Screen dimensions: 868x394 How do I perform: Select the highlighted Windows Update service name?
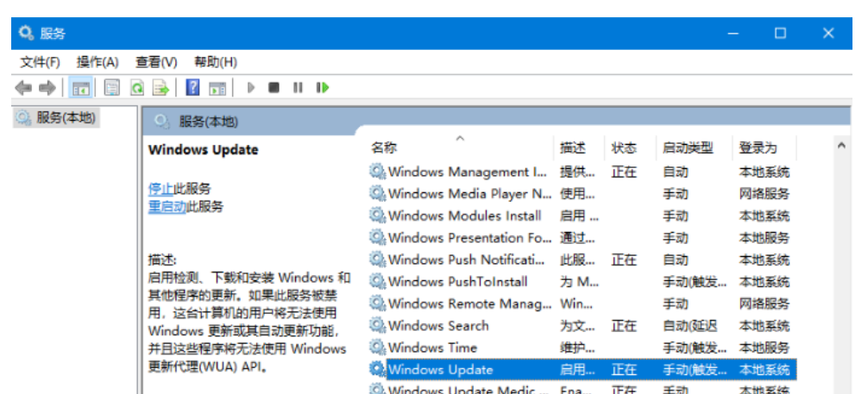point(441,370)
